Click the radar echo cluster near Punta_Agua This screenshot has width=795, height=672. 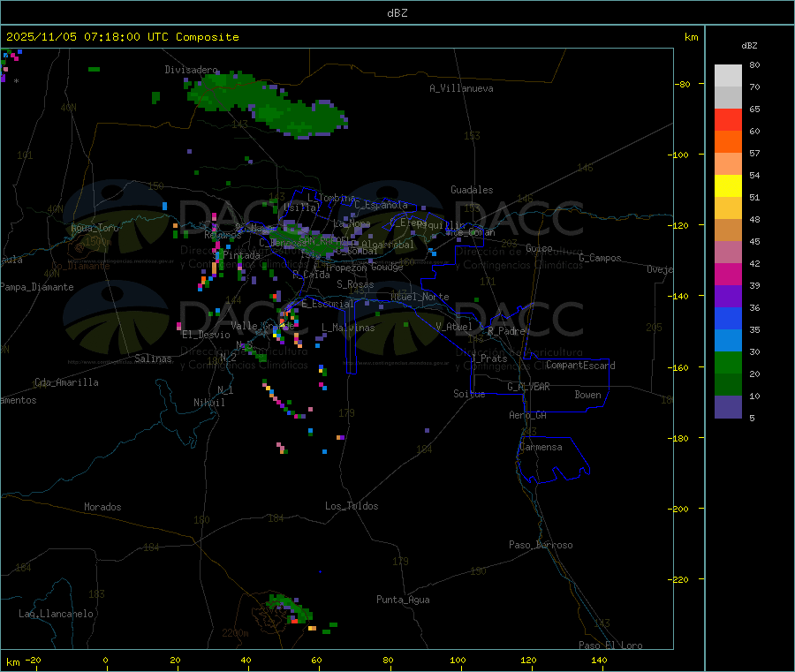[x=290, y=608]
